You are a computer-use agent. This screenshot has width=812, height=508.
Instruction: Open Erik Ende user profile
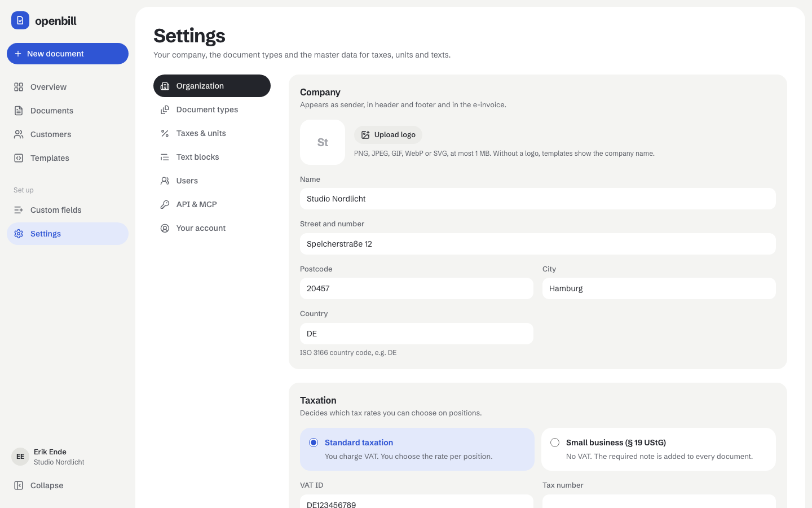click(x=68, y=457)
